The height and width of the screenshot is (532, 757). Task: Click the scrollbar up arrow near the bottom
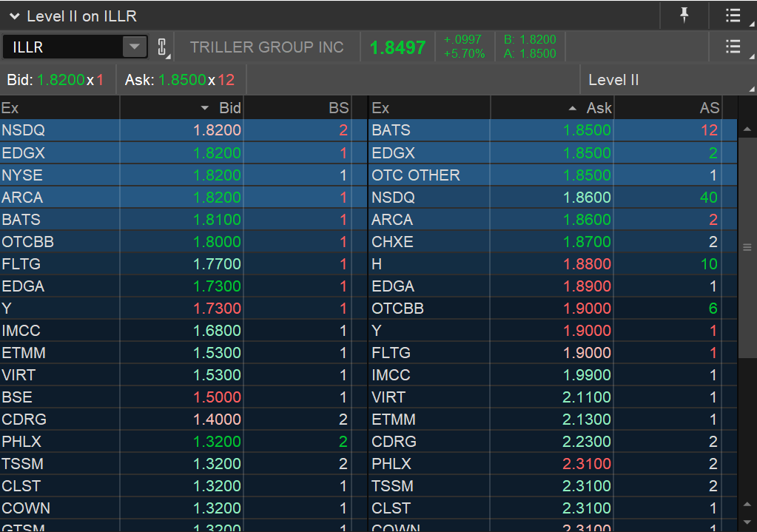[747, 505]
